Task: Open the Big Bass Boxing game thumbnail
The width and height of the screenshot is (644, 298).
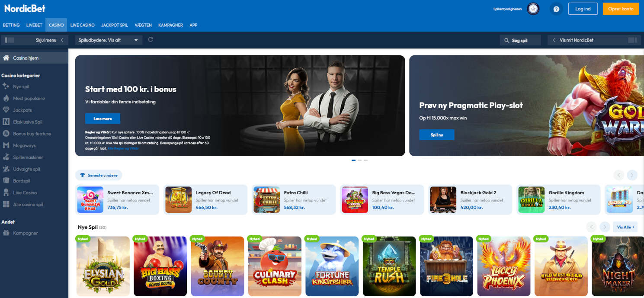Action: point(160,266)
